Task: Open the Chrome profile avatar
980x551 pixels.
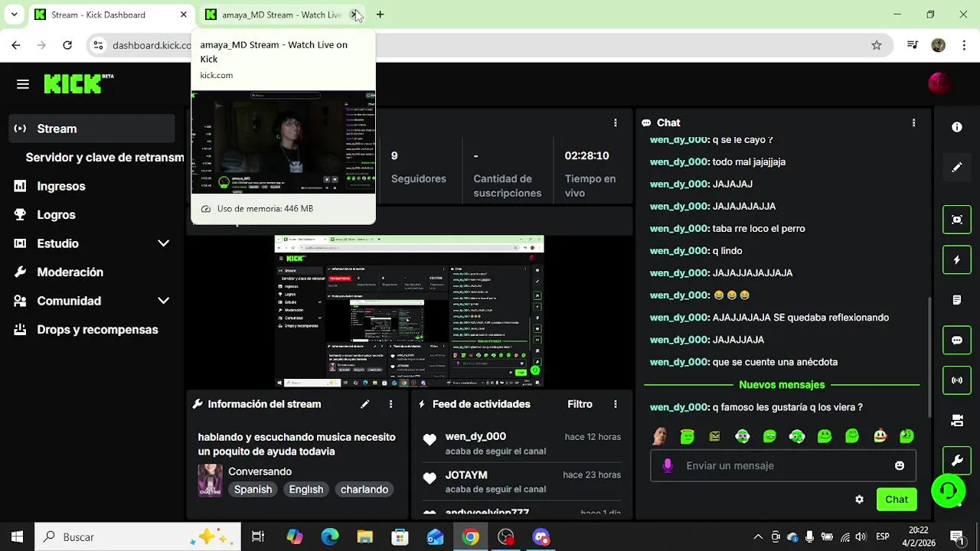Action: click(x=938, y=45)
